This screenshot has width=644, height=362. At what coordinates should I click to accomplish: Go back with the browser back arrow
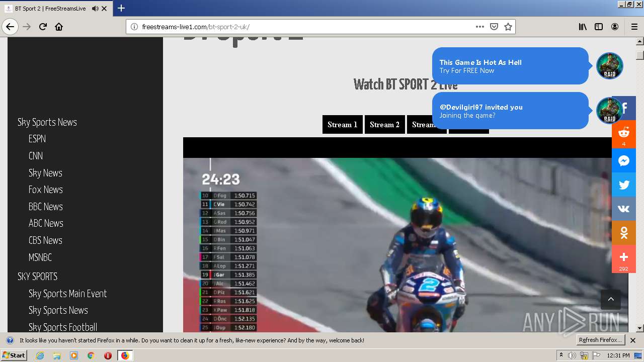pyautogui.click(x=10, y=27)
